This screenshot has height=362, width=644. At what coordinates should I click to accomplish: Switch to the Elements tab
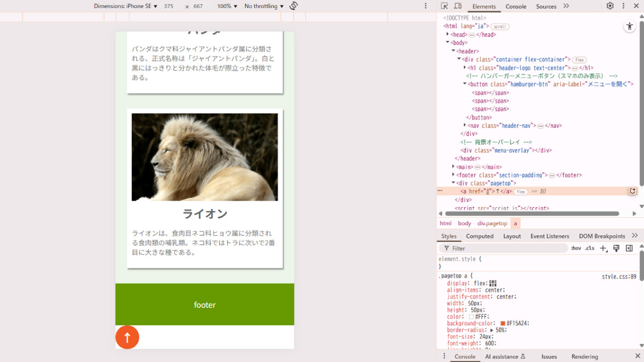click(x=484, y=6)
